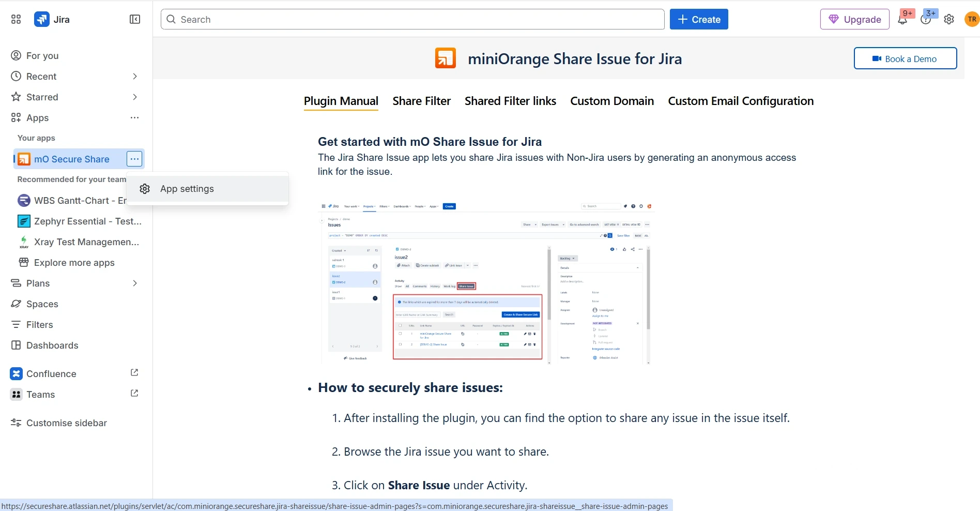
Task: Click 'Recommended for your team' label
Action: pos(72,179)
